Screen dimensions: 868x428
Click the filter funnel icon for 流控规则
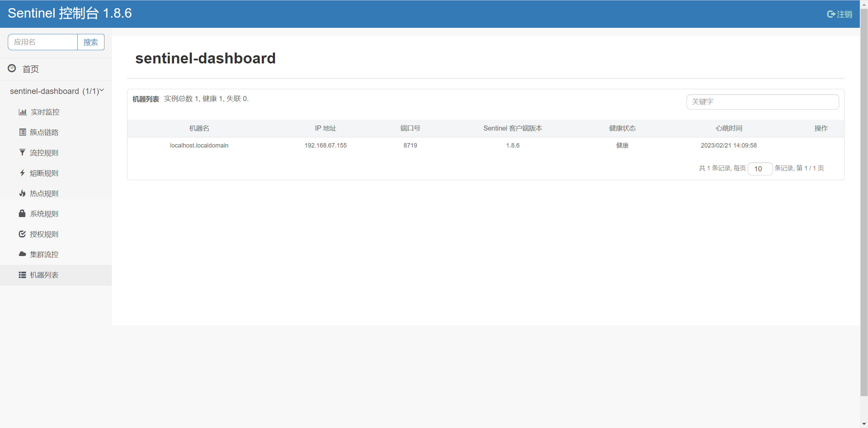(22, 153)
